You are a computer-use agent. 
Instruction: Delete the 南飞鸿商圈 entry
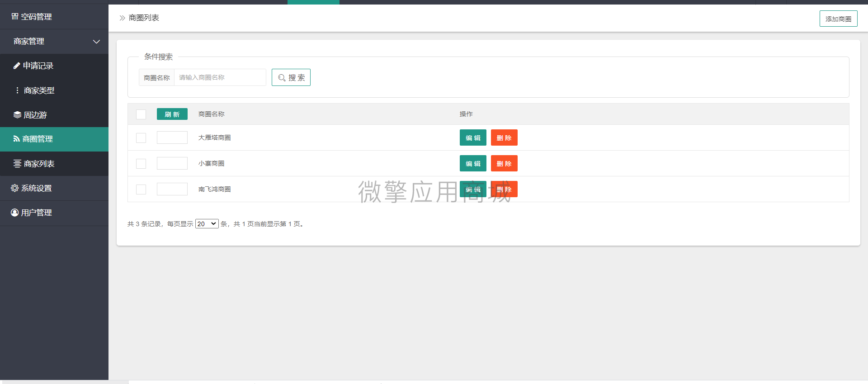point(504,189)
